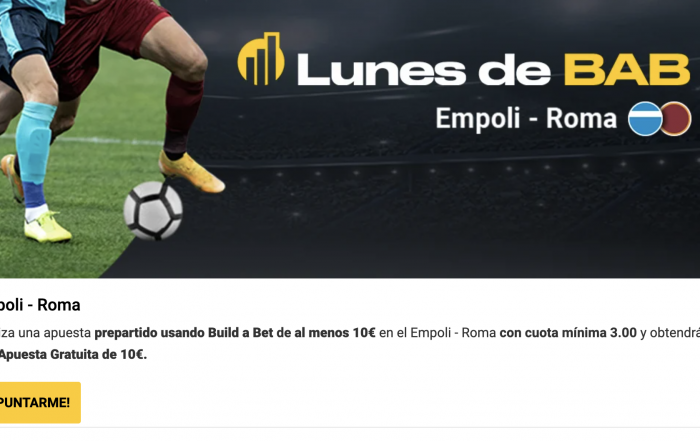This screenshot has width=700, height=441.
Task: Click the blue and white Empoli badge
Action: point(645,119)
